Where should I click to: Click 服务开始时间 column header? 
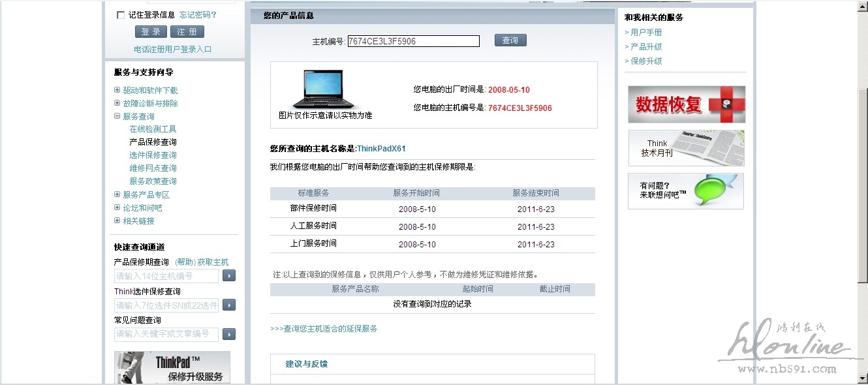(x=416, y=193)
